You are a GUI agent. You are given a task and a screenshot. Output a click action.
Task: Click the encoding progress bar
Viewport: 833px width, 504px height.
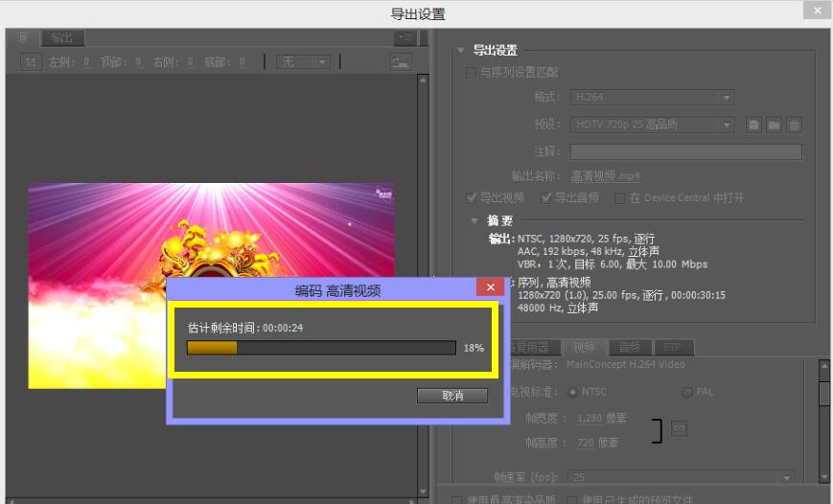(x=321, y=348)
